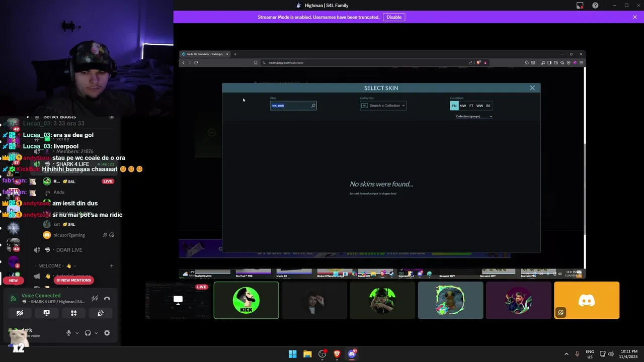
Task: Add channel to WELCOME category plus
Action: click(112, 266)
